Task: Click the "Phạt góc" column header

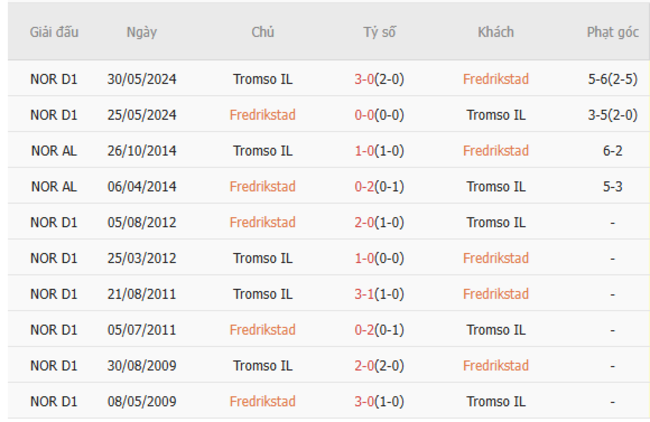Action: coord(612,32)
